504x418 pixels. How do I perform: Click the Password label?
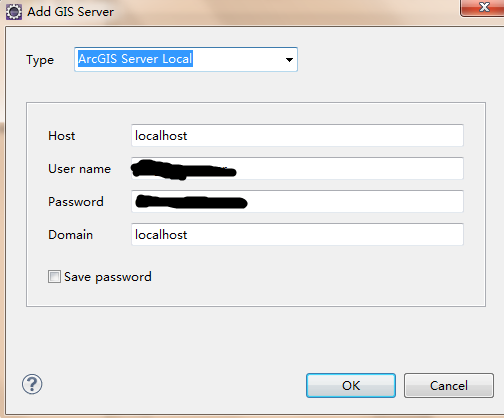[76, 202]
